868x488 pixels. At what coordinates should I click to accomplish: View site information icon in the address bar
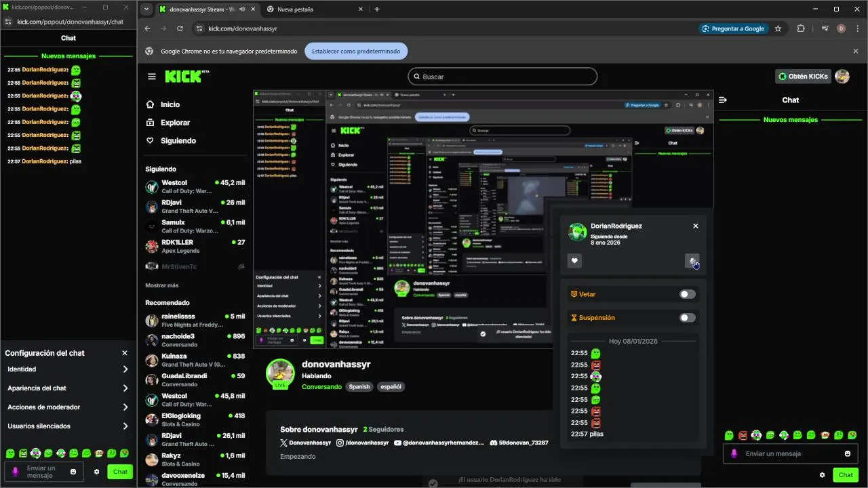click(199, 28)
